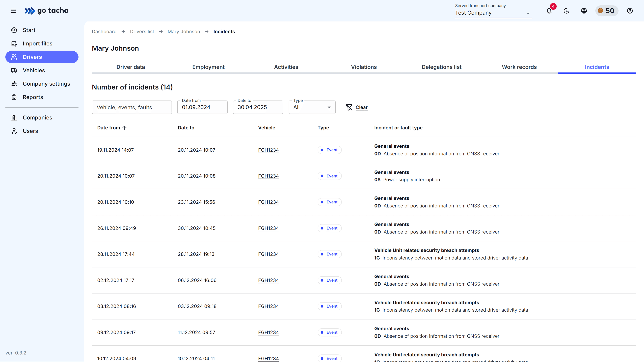Image resolution: width=644 pixels, height=362 pixels.
Task: Sort by Date to column header
Action: [186, 128]
